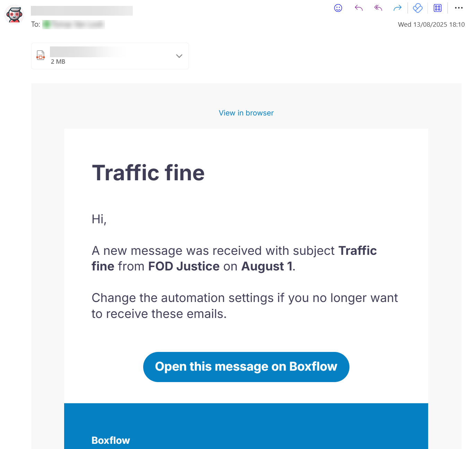The height and width of the screenshot is (449, 476).
Task: Open the Apps grid icon
Action: point(438,8)
